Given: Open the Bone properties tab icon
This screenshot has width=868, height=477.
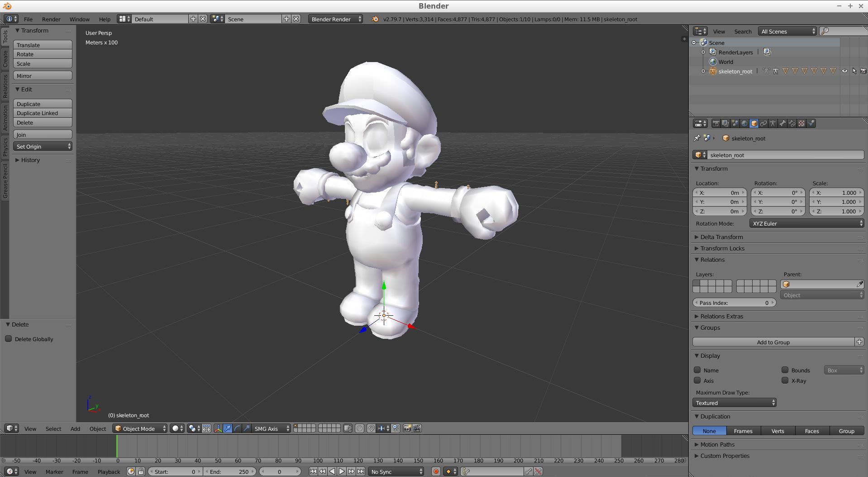Looking at the screenshot, I should click(x=782, y=123).
